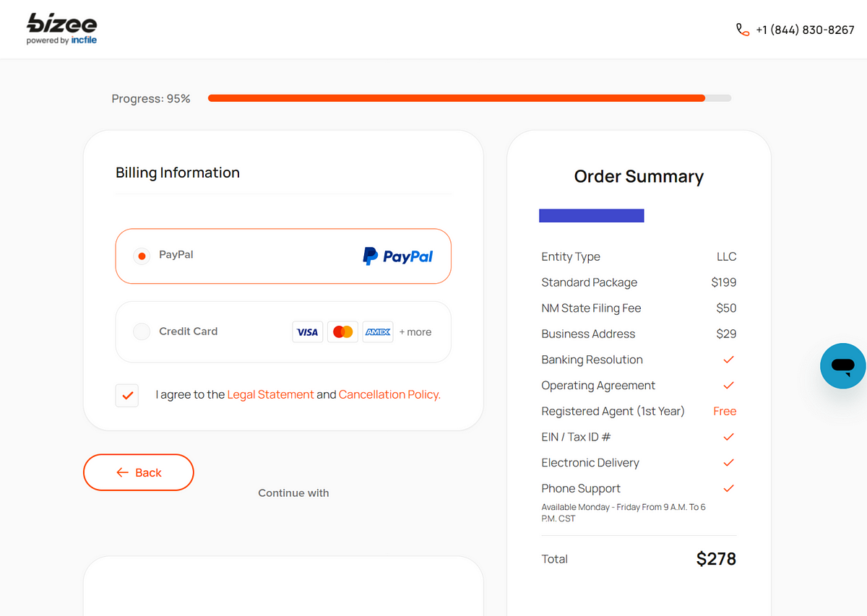Click the 'Order Summary' heading
Image resolution: width=867 pixels, height=616 pixels.
639,176
